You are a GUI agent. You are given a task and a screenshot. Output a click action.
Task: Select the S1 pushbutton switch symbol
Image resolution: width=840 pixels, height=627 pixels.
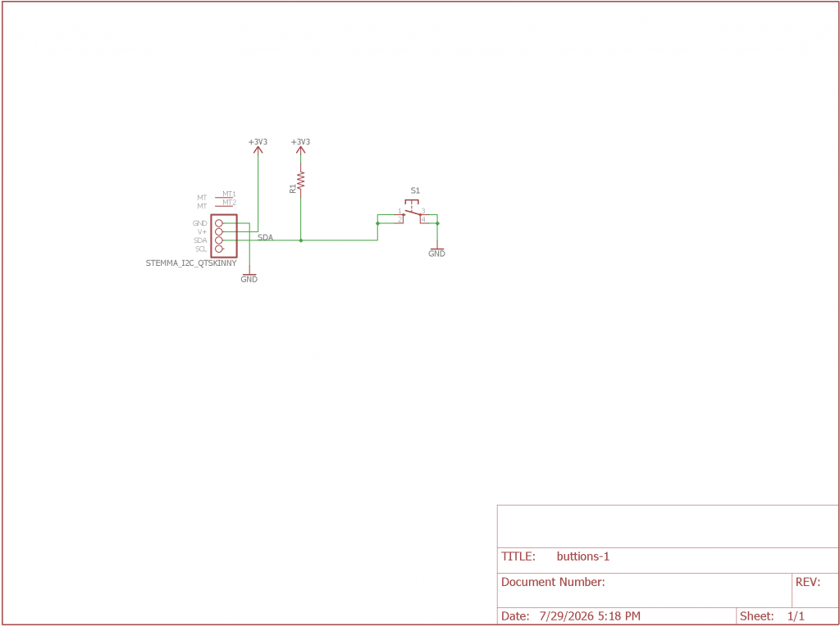pos(412,211)
